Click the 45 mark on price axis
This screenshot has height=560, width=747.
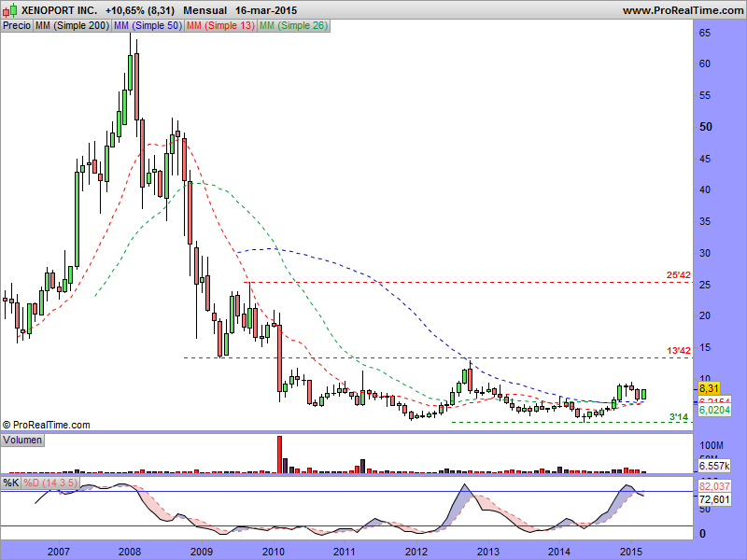tap(705, 159)
